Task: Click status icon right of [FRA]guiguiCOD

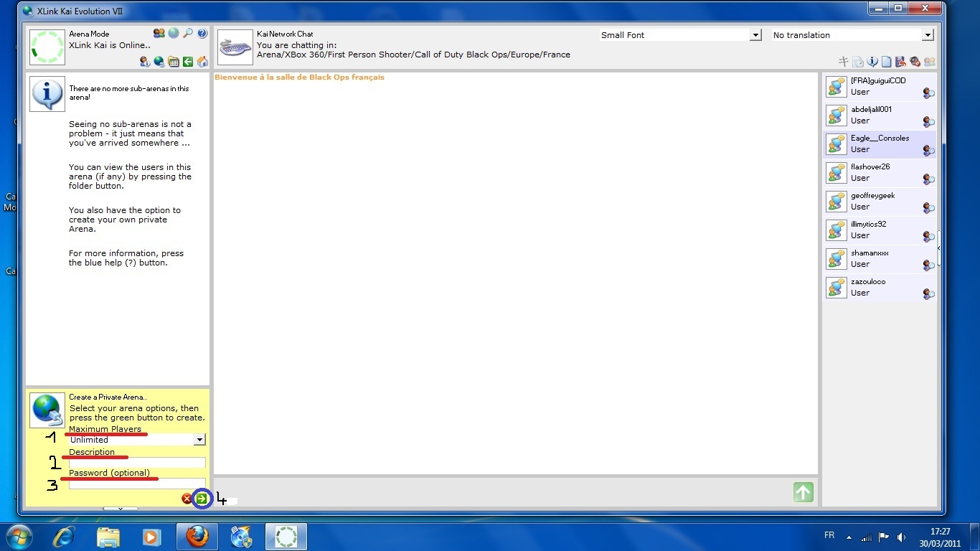Action: (x=928, y=93)
